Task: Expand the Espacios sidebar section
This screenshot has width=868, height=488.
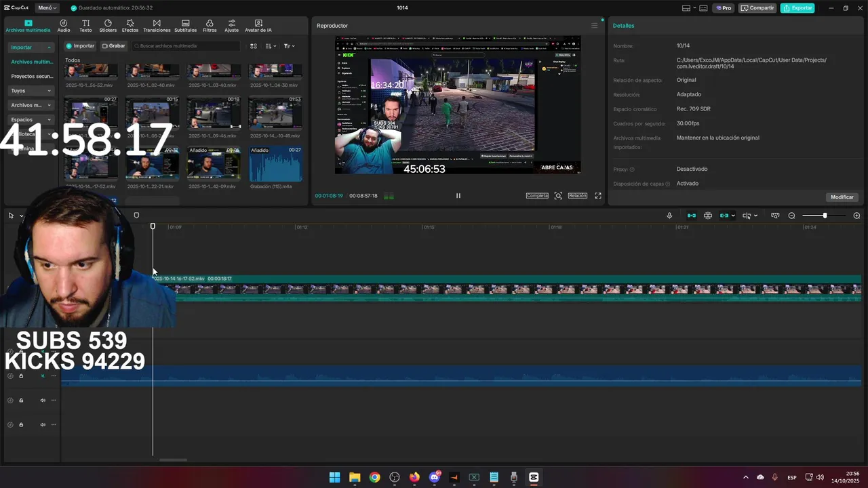Action: point(31,119)
